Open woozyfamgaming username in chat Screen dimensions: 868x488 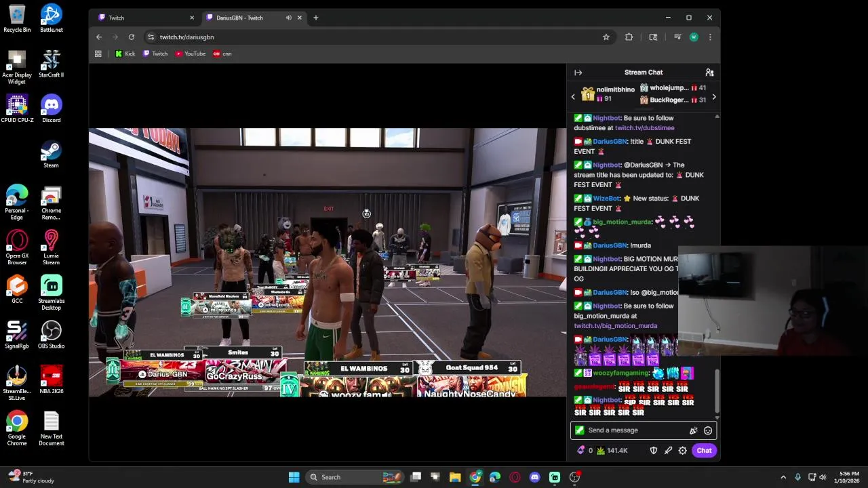tap(620, 373)
